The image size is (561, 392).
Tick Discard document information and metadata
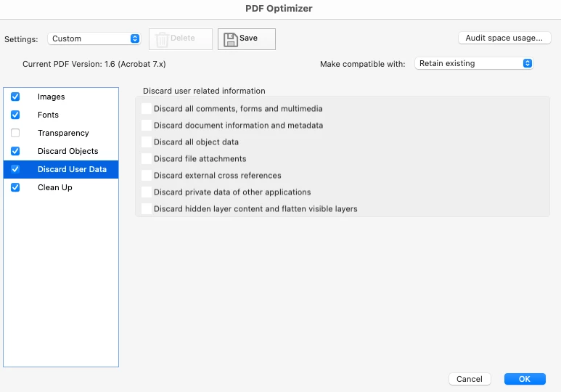click(x=147, y=126)
